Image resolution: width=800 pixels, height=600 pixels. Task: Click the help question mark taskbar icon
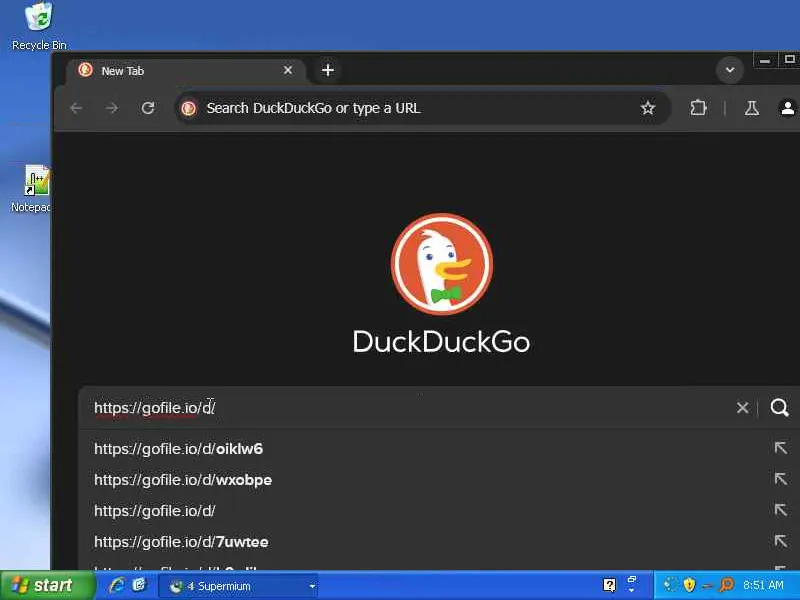pyautogui.click(x=609, y=585)
